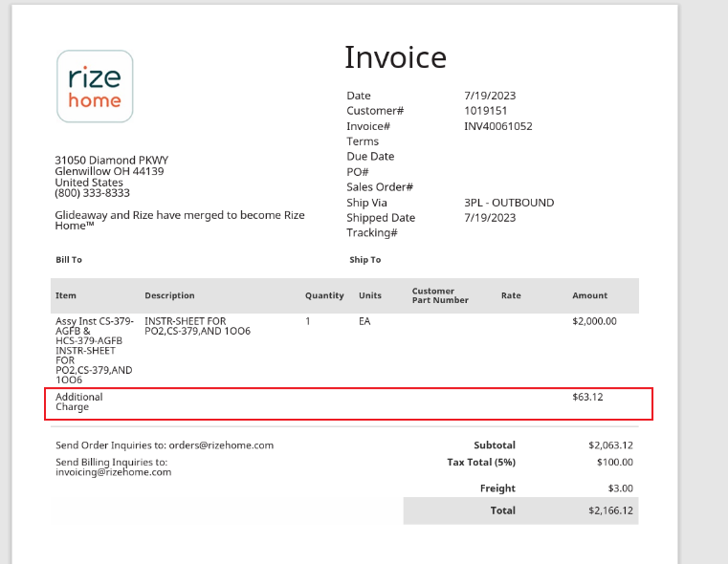Click the $2,166.12 total amount
728x564 pixels.
pos(610,510)
